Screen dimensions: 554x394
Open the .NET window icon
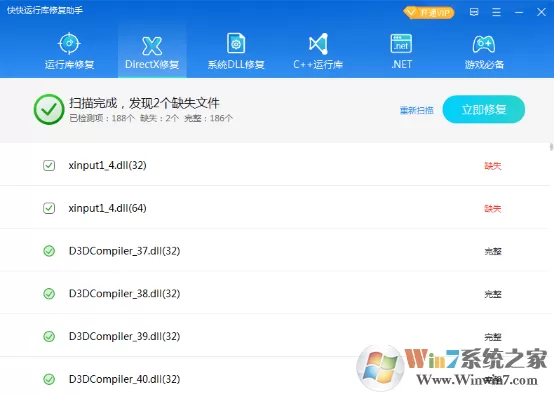pos(401,43)
